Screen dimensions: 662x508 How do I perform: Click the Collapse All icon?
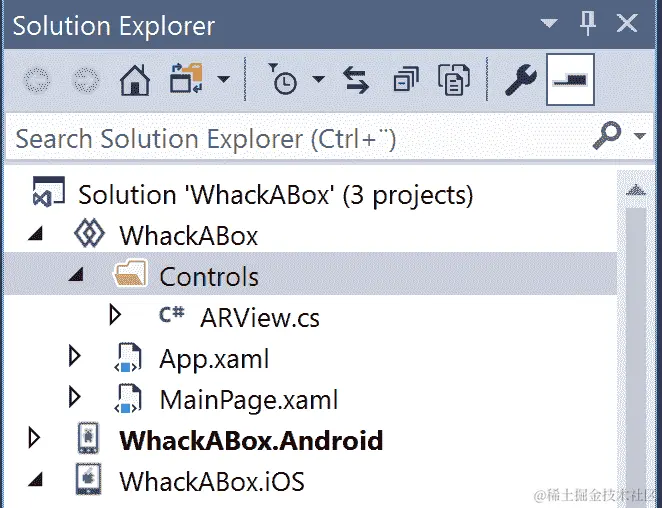point(406,79)
